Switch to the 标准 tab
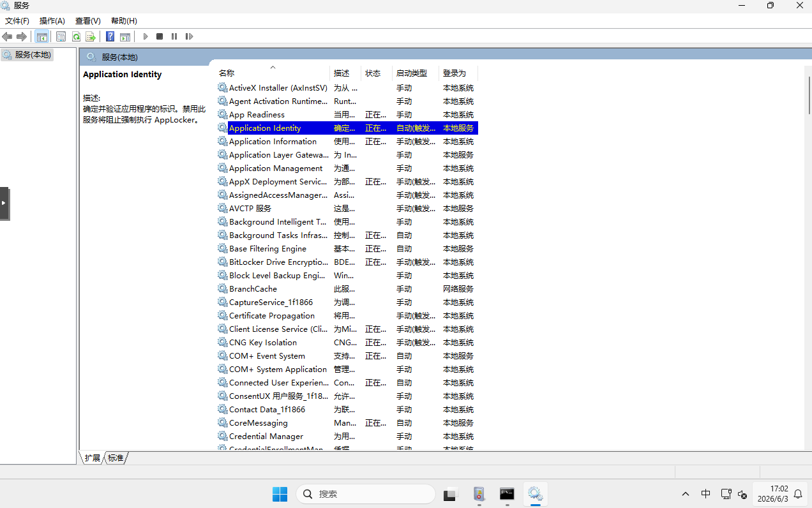Viewport: 812px width, 508px height. [116, 458]
